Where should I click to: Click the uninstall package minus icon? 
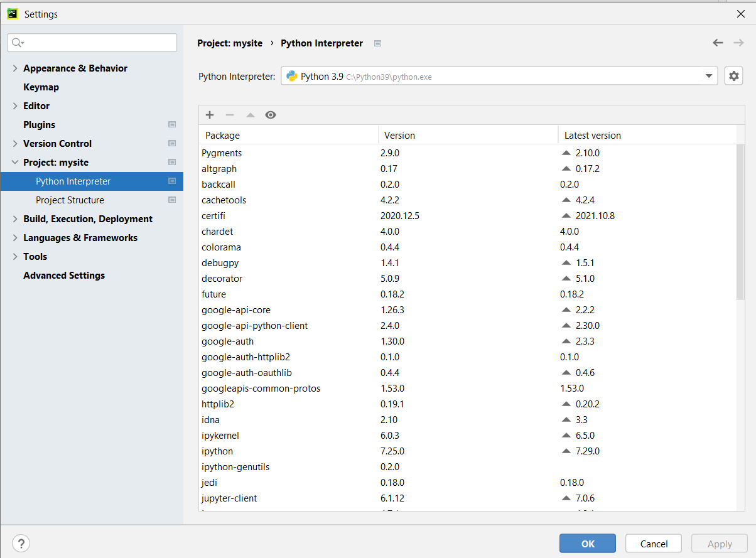(x=230, y=115)
